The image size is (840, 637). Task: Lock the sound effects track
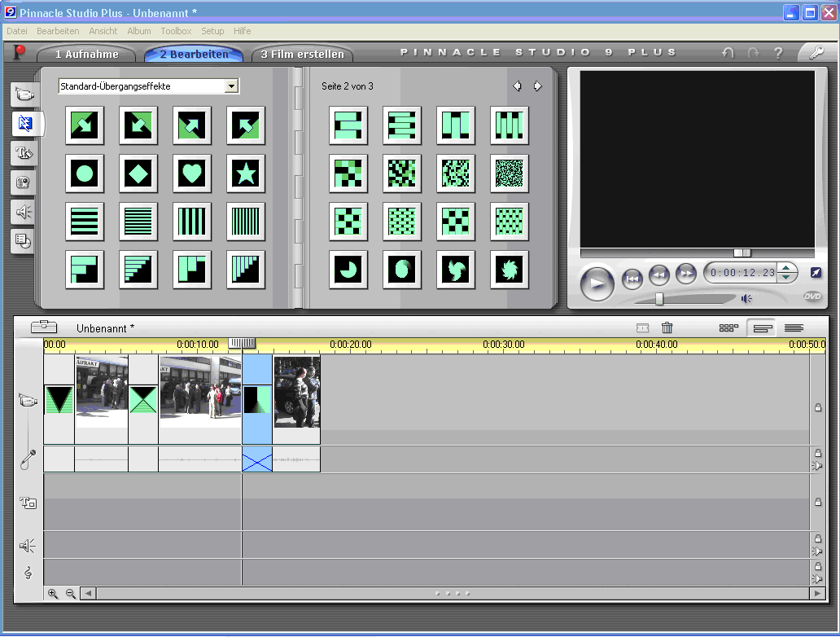pos(818,538)
